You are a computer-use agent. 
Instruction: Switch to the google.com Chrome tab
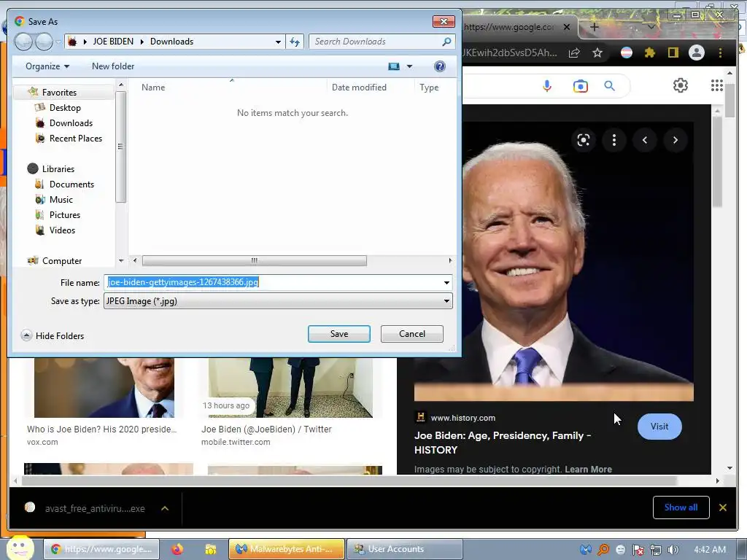(508, 27)
